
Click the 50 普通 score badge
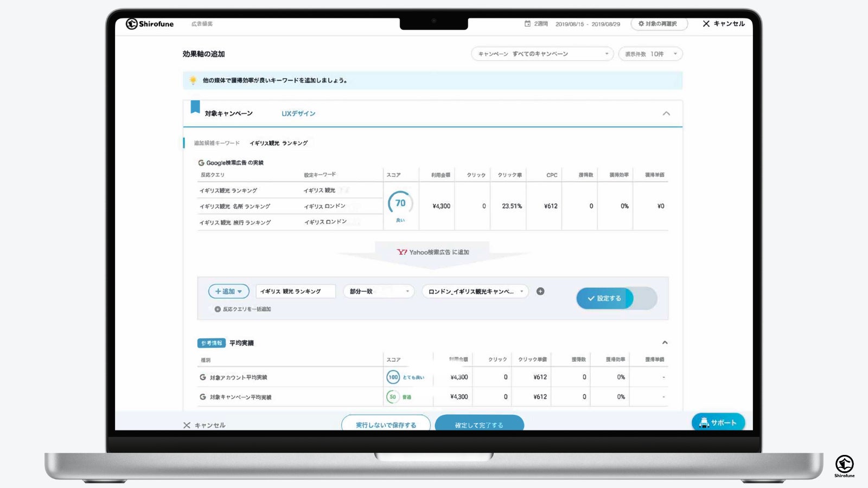pyautogui.click(x=399, y=397)
